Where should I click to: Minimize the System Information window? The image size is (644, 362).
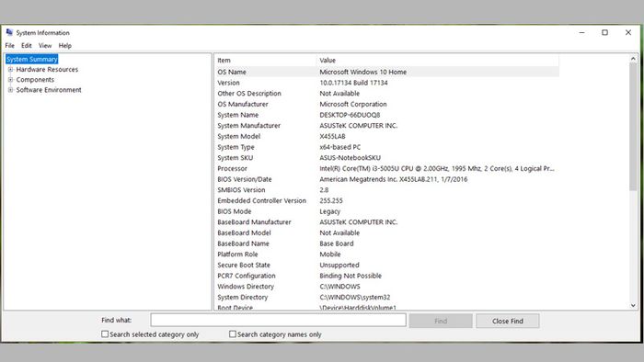tap(582, 32)
